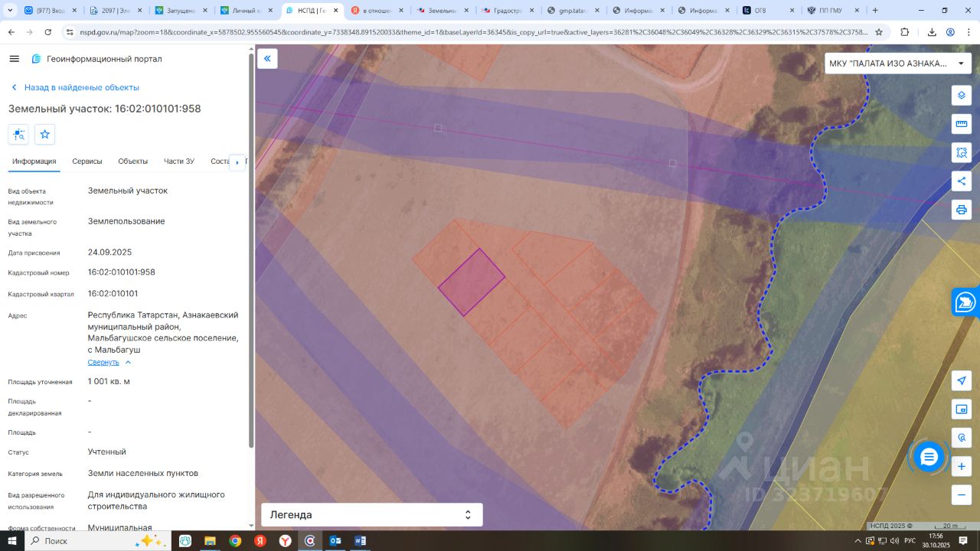Select the Информация tab
980x551 pixels.
coord(34,161)
